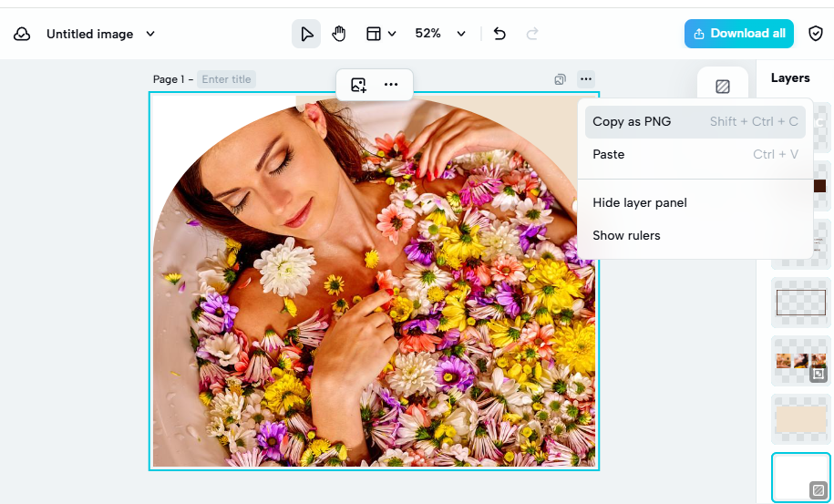Image resolution: width=834 pixels, height=504 pixels.
Task: Click the add image icon above canvas
Action: click(358, 85)
